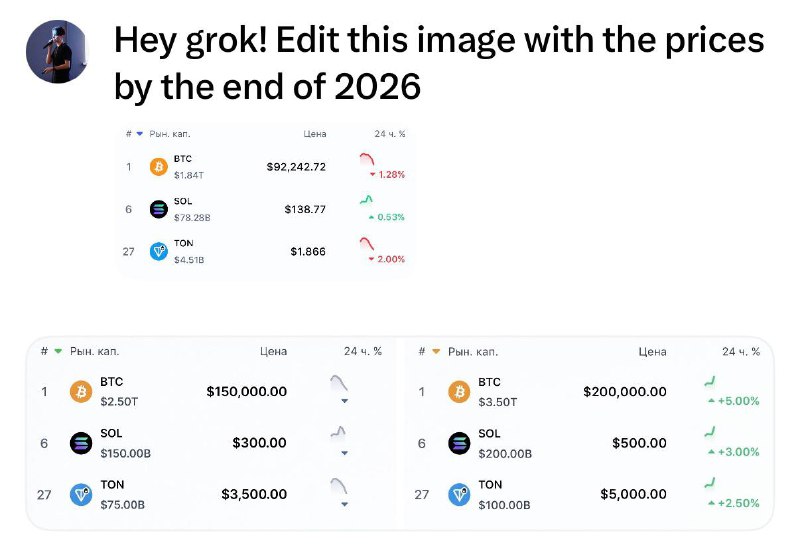Viewport: 800px width, 553px height.
Task: Click the Bitcoin icon in the top table
Action: pos(159,167)
